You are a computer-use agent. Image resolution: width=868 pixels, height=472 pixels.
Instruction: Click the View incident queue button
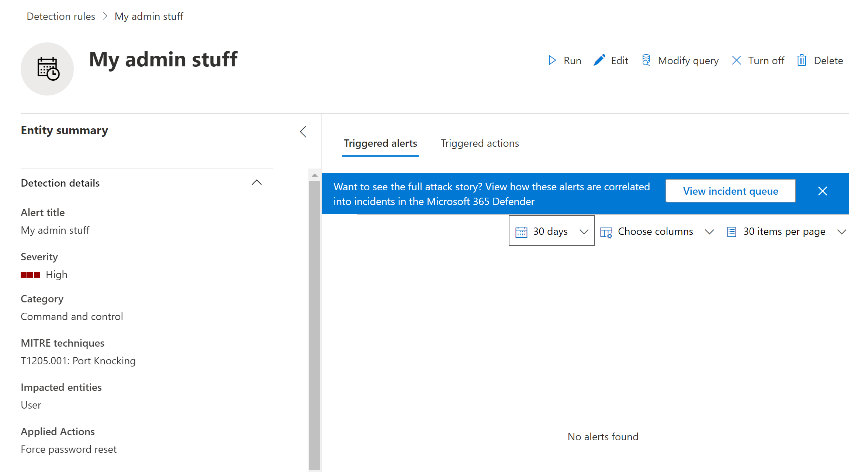point(730,191)
